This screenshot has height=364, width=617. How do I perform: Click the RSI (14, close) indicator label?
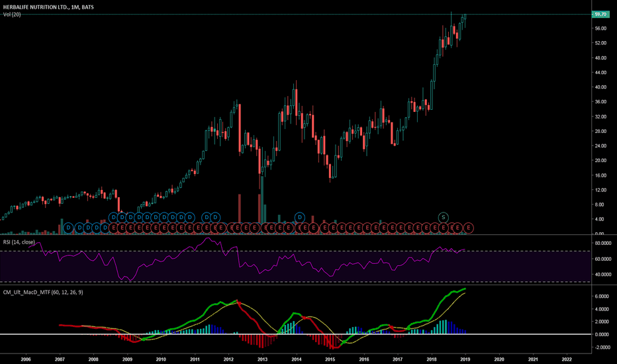(x=19, y=242)
